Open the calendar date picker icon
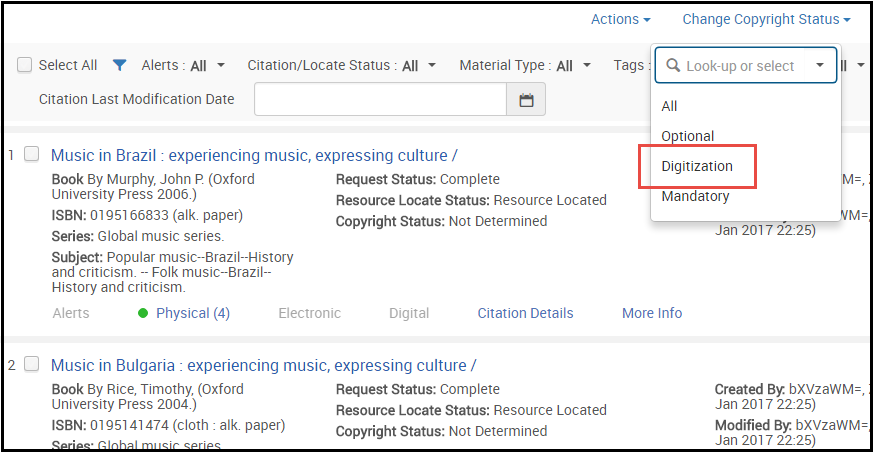The width and height of the screenshot is (873, 452). 526,100
